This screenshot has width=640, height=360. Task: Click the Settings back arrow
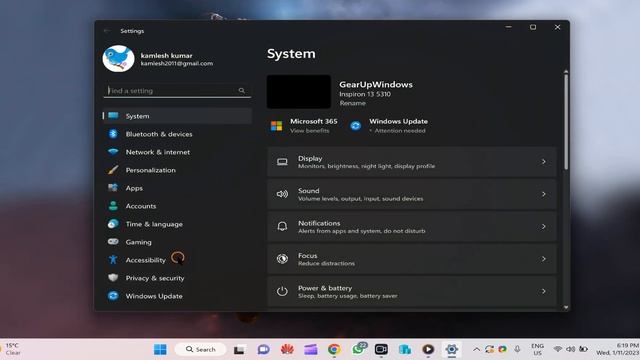click(107, 31)
